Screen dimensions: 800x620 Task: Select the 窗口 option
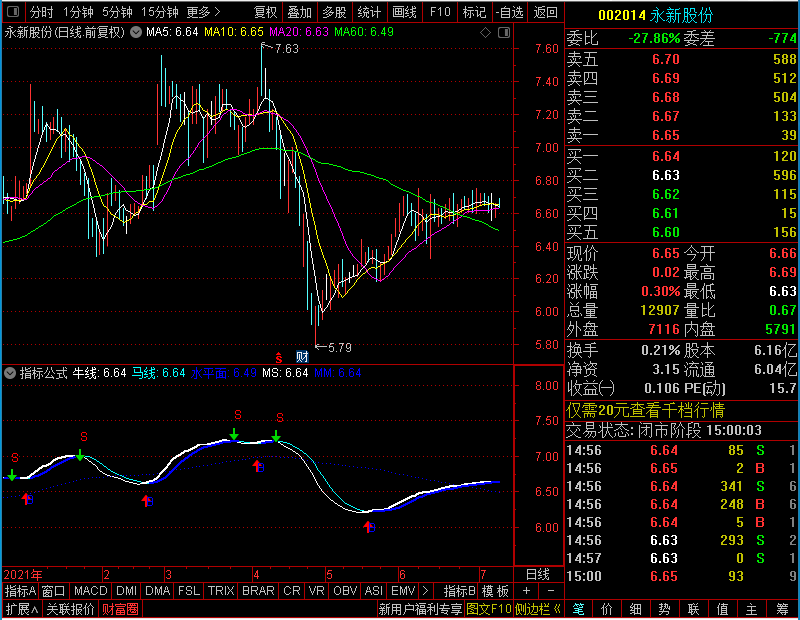point(54,591)
